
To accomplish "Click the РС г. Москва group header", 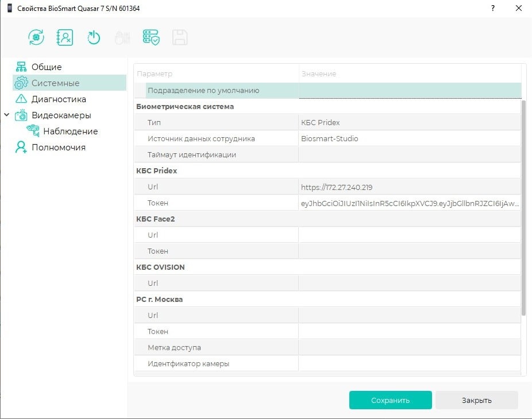I will click(159, 300).
